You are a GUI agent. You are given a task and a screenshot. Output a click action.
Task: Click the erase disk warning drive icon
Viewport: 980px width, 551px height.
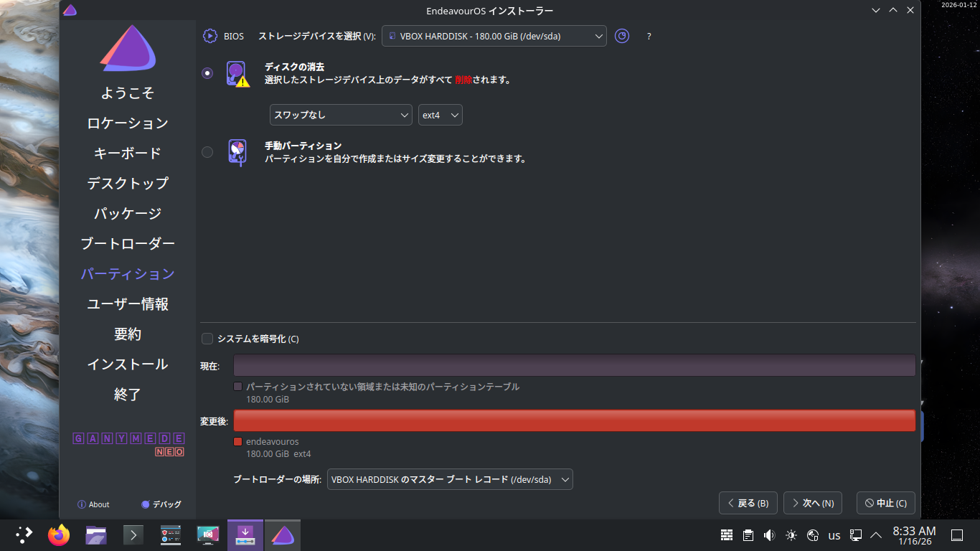(x=237, y=74)
